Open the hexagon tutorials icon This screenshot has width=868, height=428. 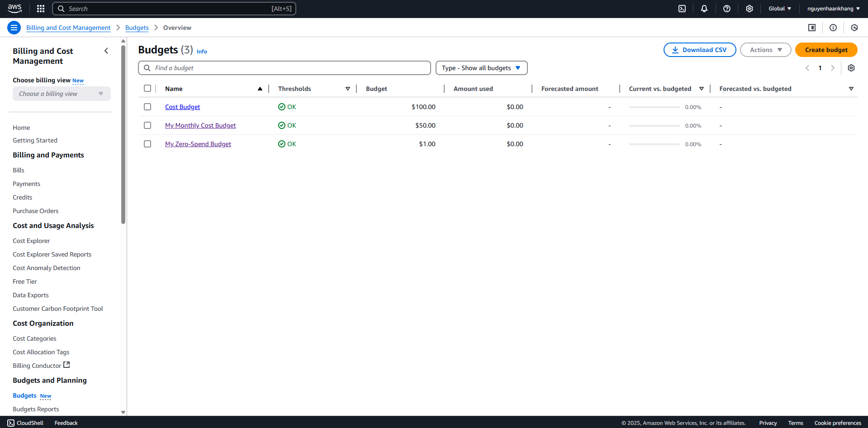tap(854, 28)
